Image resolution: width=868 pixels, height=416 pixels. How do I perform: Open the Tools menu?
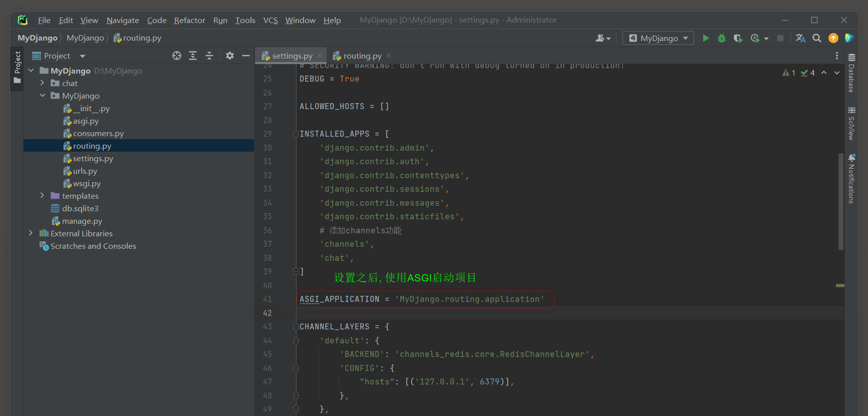245,20
